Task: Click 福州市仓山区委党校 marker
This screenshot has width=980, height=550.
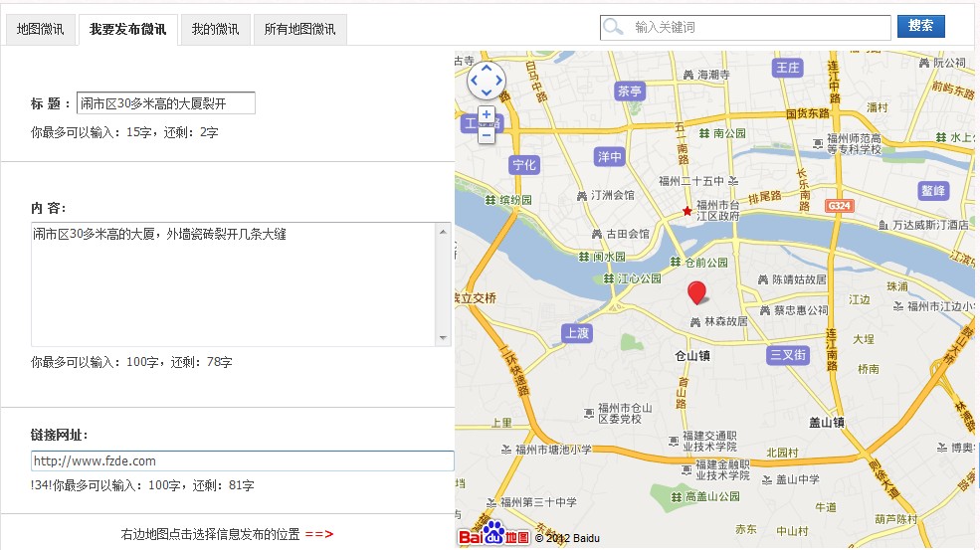Action: click(x=618, y=413)
